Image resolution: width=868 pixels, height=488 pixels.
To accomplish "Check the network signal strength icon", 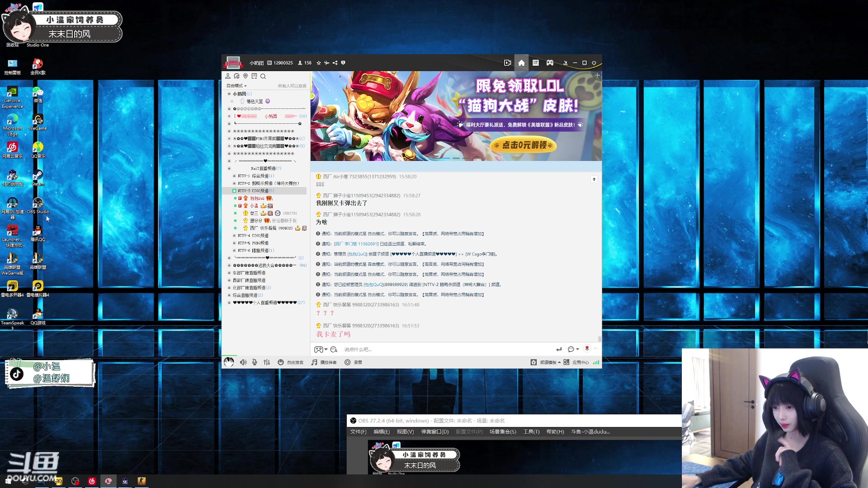I will (596, 362).
